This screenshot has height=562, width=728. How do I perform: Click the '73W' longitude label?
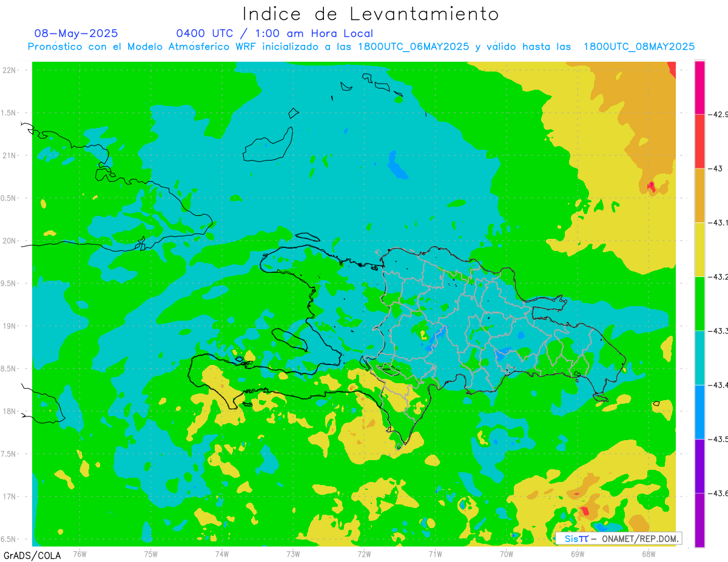pos(293,554)
